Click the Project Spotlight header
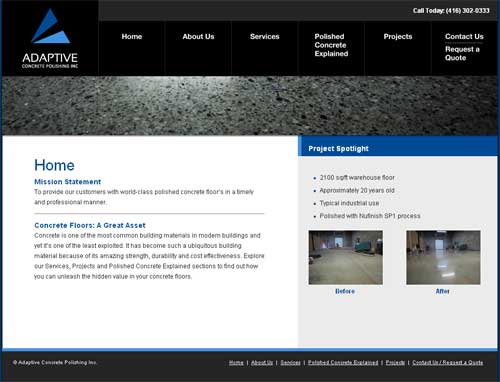Viewport: 500px width, 382px height. click(x=398, y=146)
